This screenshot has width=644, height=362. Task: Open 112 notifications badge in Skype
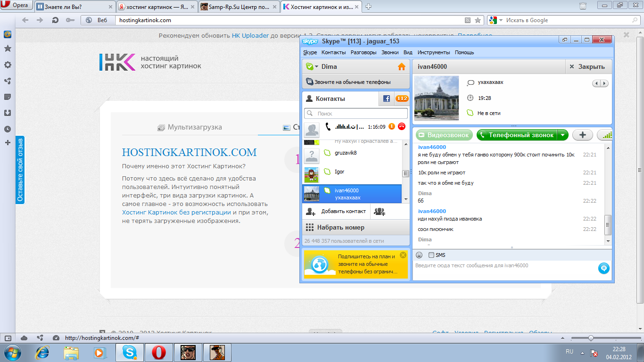402,99
